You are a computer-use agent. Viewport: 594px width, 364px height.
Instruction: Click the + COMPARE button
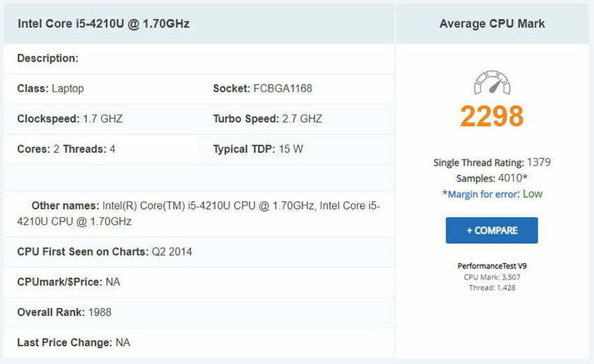tap(492, 231)
